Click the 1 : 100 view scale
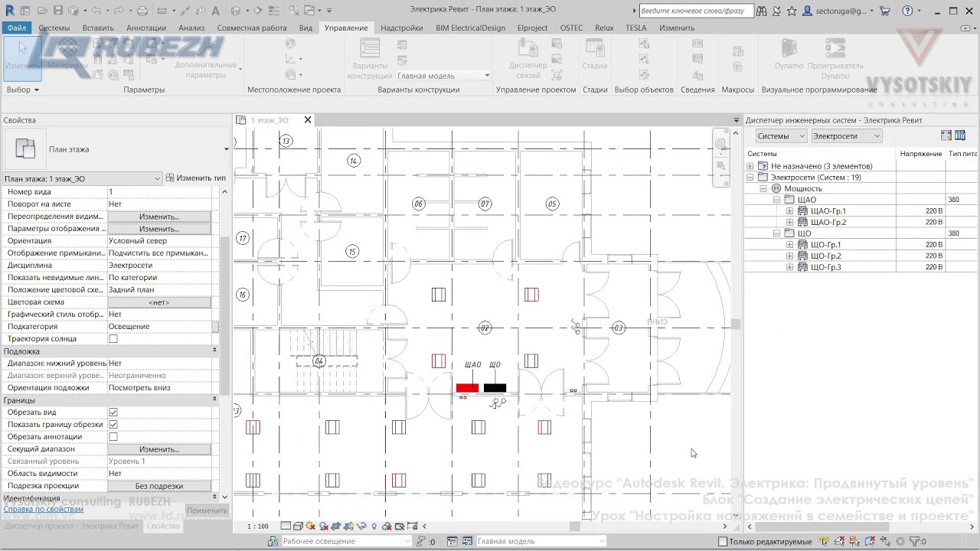 tap(258, 527)
